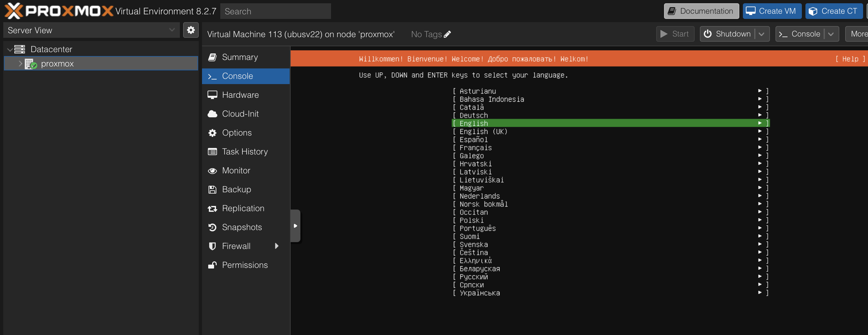Click the Documentation button
Viewport: 868px width, 335px height.
[701, 11]
